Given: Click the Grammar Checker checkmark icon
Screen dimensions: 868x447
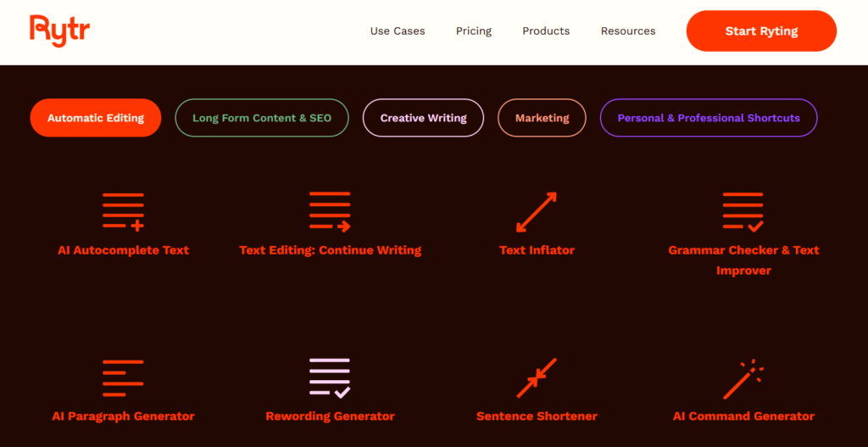Looking at the screenshot, I should point(743,211).
